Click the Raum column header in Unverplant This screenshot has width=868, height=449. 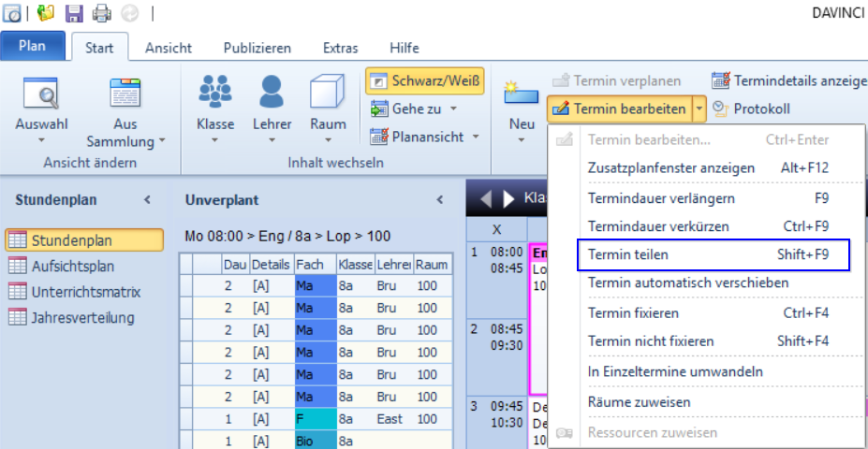433,265
